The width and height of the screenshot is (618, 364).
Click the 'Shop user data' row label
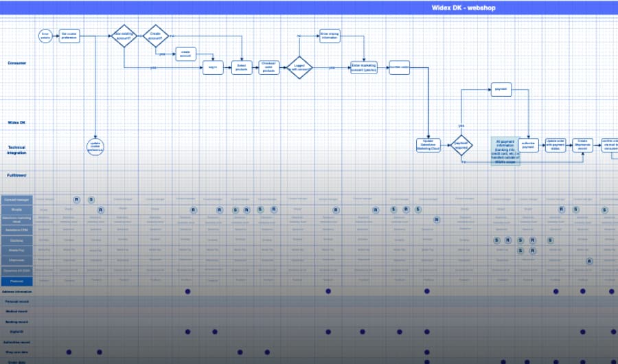point(17,352)
